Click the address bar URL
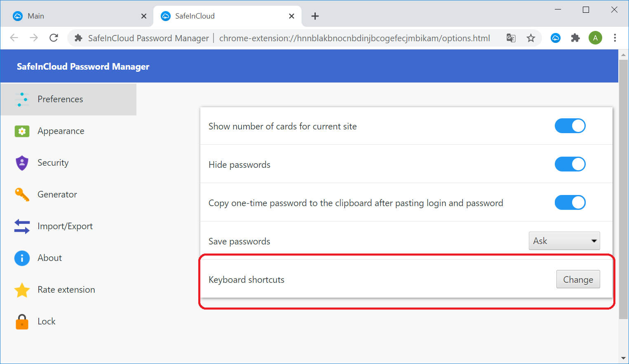629x364 pixels. coord(354,38)
